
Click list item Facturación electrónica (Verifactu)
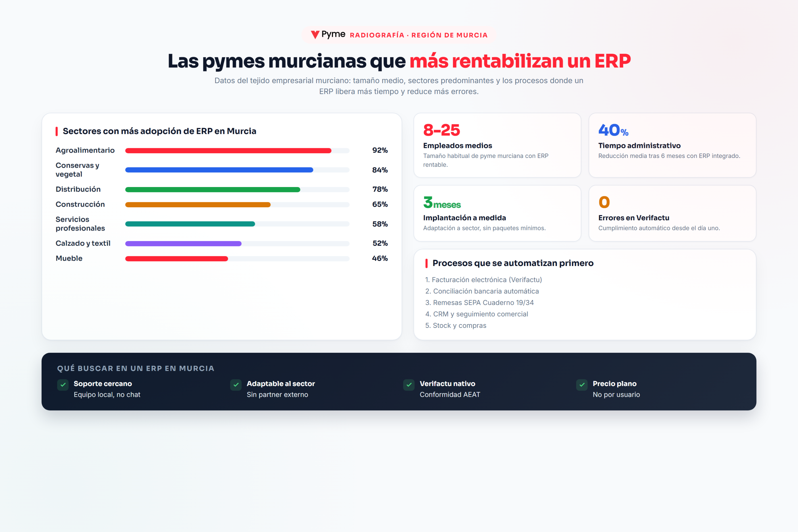point(484,280)
